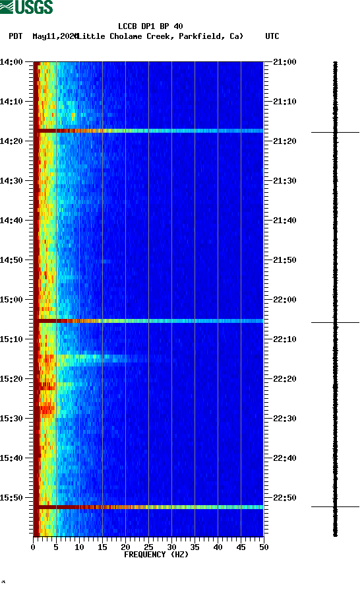
Task: Click the 22:30 UTC time label
Action: 285,419
